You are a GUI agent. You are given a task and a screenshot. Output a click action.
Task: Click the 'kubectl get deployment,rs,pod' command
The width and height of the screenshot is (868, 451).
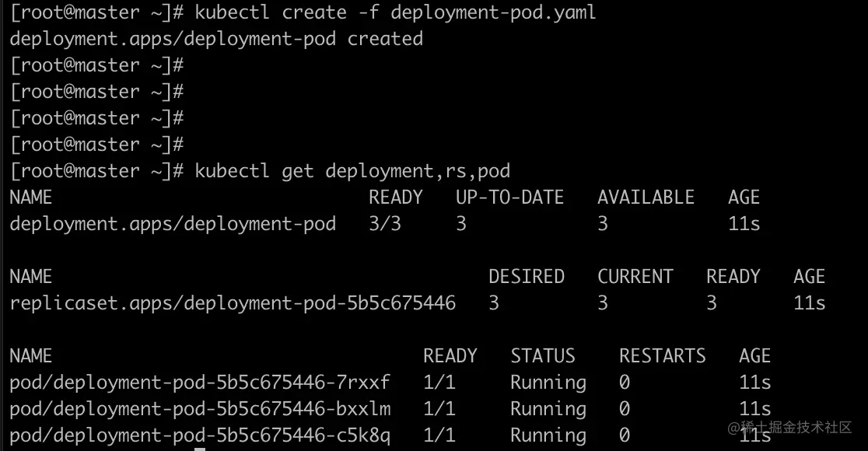point(352,171)
